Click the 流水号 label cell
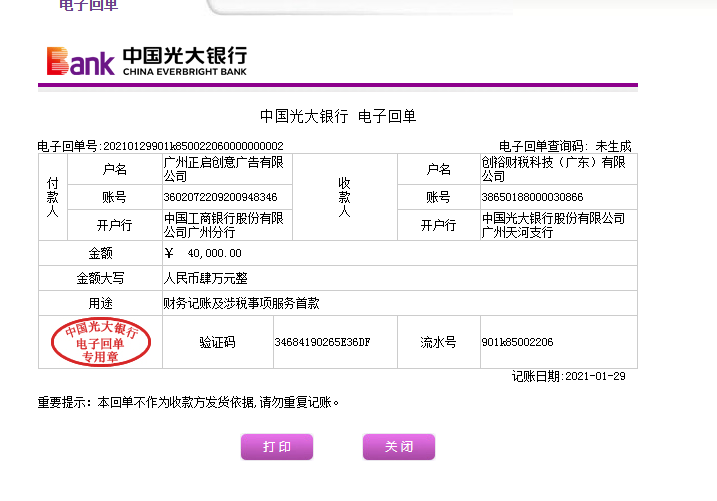 click(438, 342)
